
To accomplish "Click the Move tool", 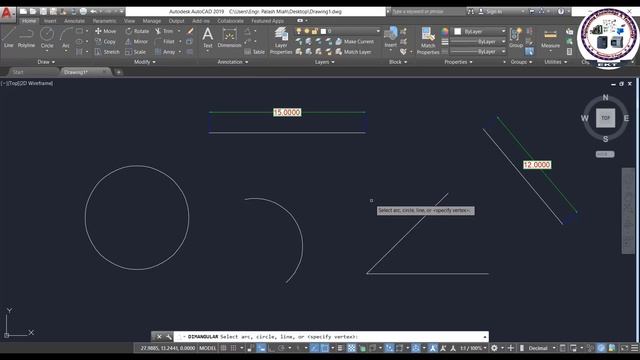I will point(106,31).
